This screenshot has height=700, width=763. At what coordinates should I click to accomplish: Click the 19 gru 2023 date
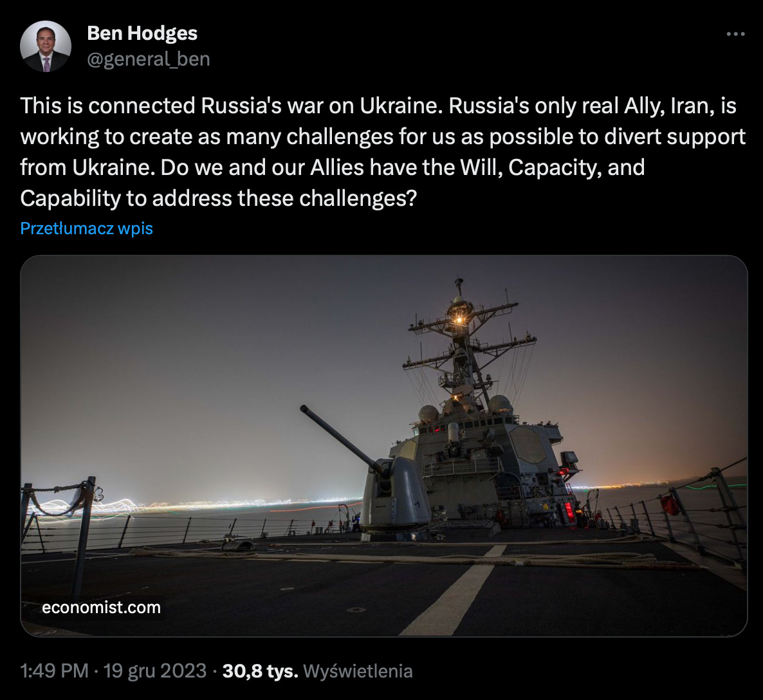click(x=155, y=671)
